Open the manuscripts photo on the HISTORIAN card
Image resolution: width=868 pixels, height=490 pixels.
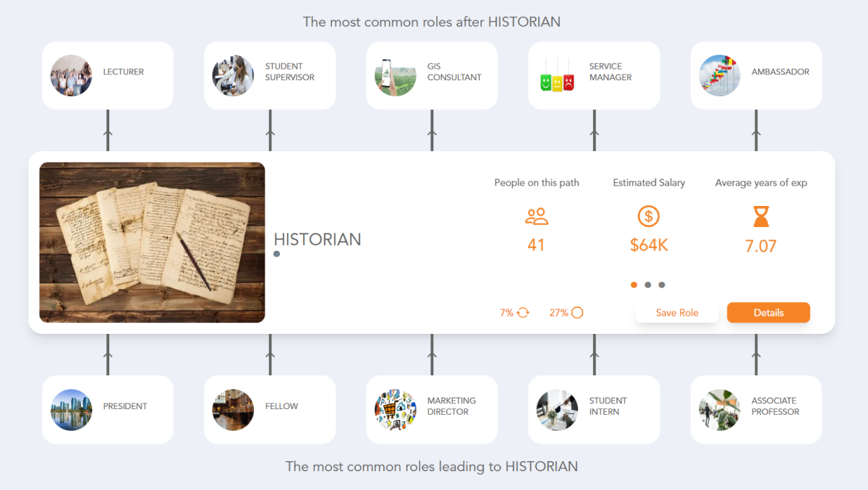pos(152,242)
